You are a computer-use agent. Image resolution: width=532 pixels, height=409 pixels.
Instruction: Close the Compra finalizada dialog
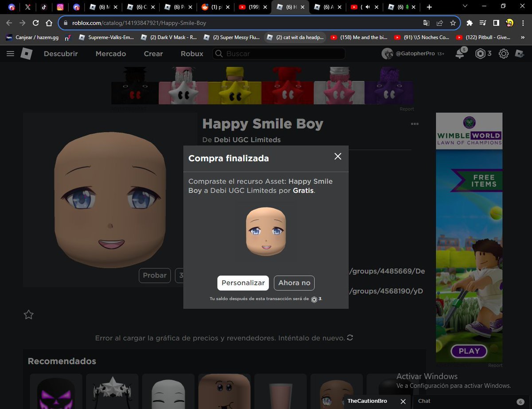(x=338, y=156)
